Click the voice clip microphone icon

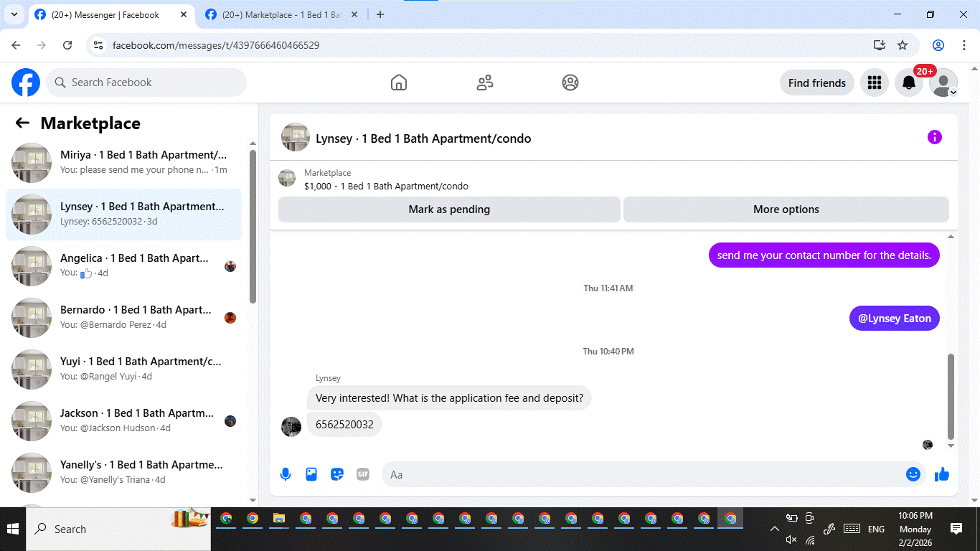286,474
